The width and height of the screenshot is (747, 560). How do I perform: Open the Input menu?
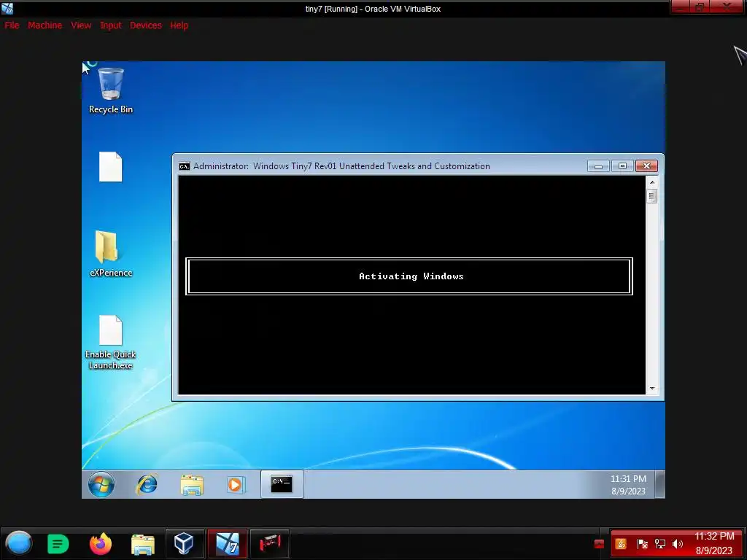point(111,26)
